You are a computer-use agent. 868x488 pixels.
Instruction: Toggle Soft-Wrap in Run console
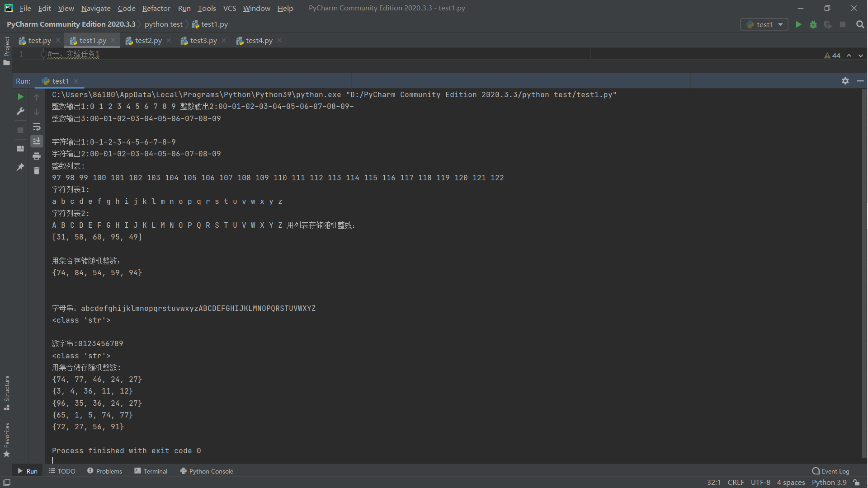(x=37, y=127)
